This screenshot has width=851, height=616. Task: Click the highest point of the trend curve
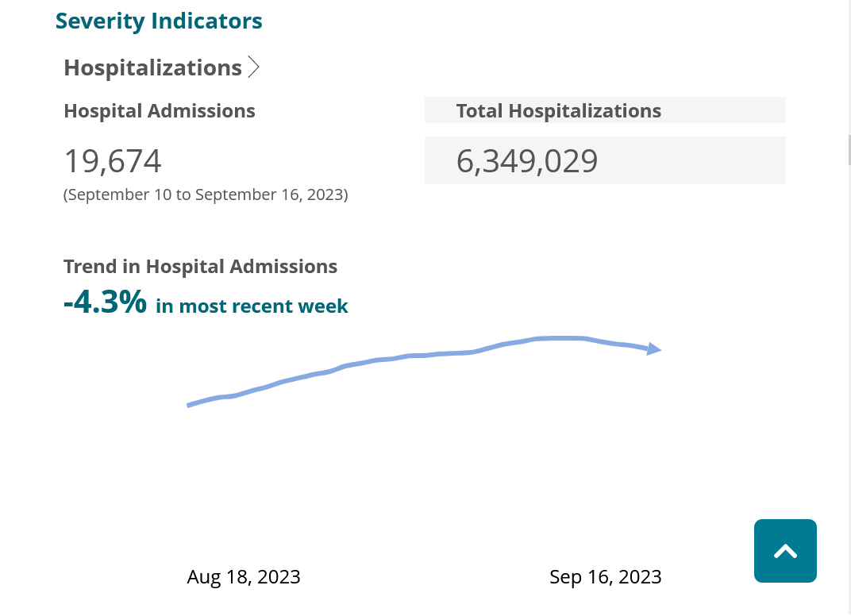pyautogui.click(x=560, y=338)
